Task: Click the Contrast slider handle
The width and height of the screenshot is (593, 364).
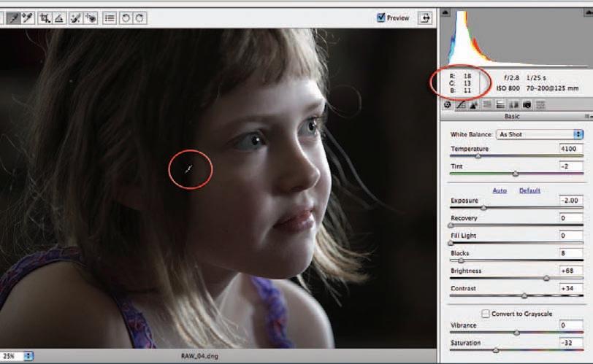Action: [x=524, y=295]
